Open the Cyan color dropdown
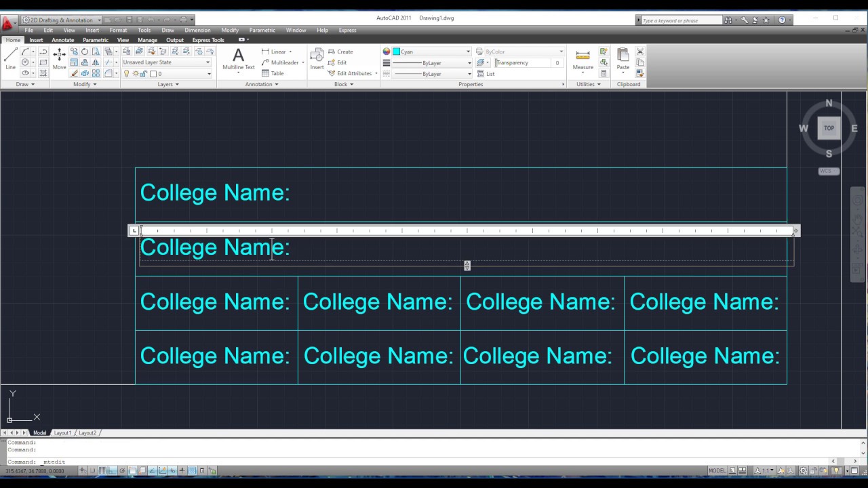 (431, 52)
